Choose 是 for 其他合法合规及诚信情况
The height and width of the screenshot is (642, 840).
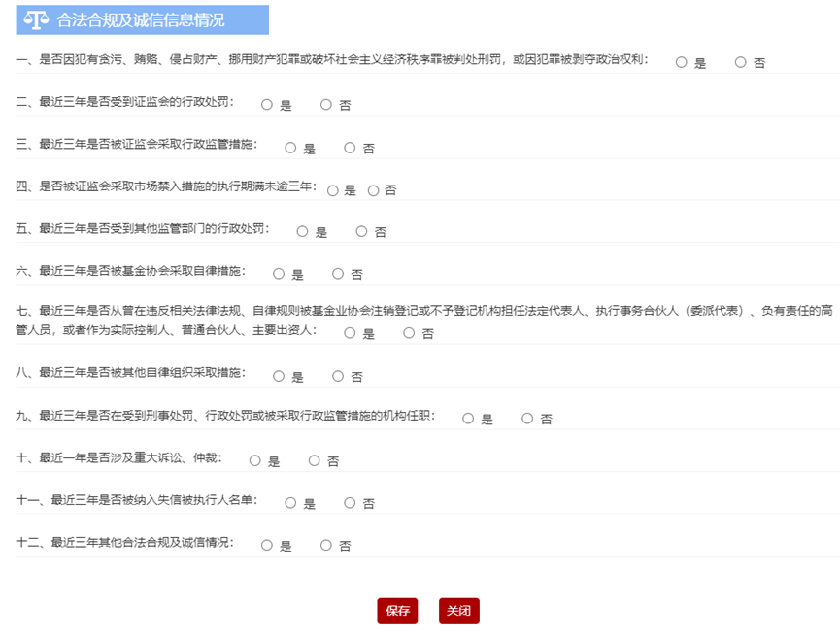pyautogui.click(x=267, y=545)
